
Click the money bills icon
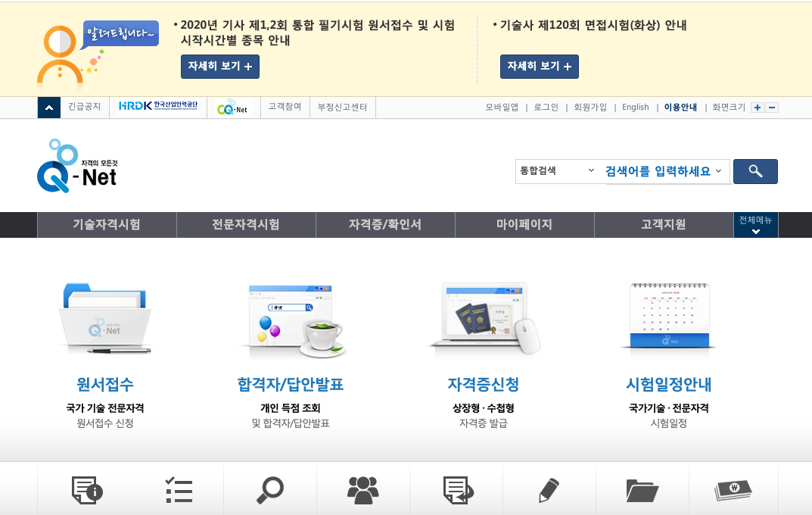click(x=733, y=490)
